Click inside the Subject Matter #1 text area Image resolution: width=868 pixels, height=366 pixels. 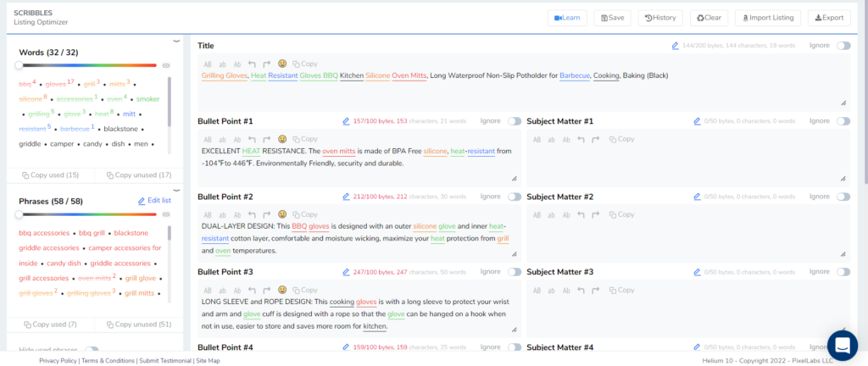click(x=685, y=161)
